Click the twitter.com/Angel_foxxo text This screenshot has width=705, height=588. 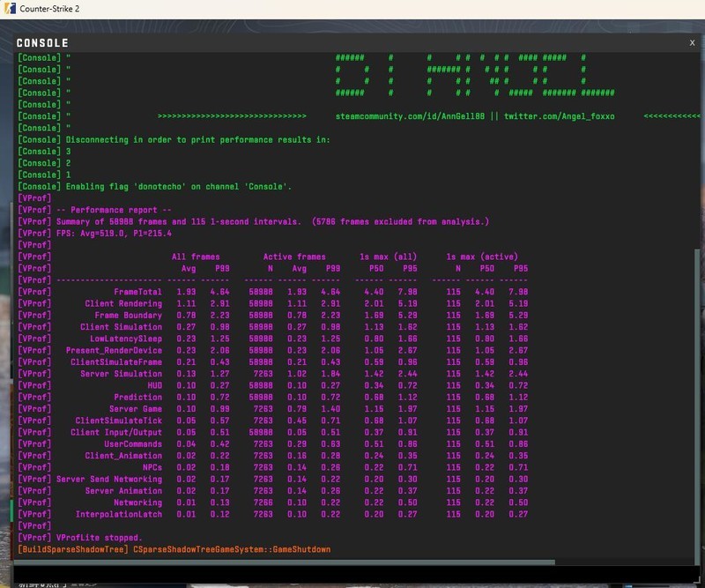pyautogui.click(x=559, y=116)
